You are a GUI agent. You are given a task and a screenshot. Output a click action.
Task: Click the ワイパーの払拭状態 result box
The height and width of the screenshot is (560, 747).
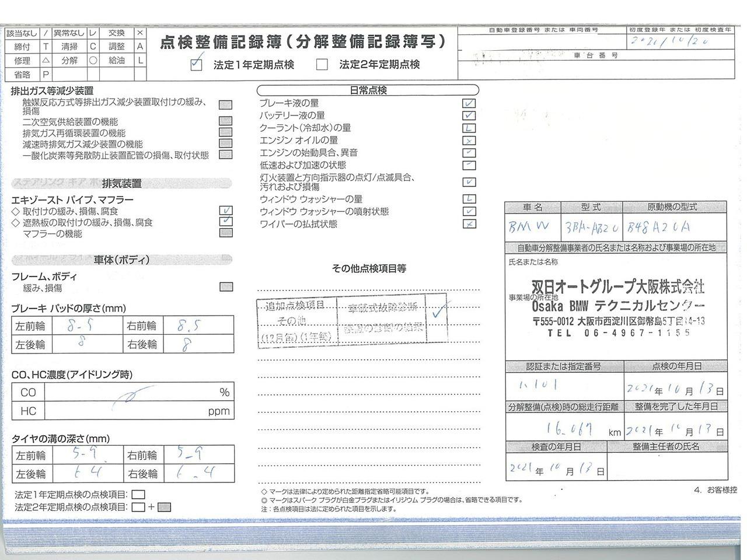point(469,224)
